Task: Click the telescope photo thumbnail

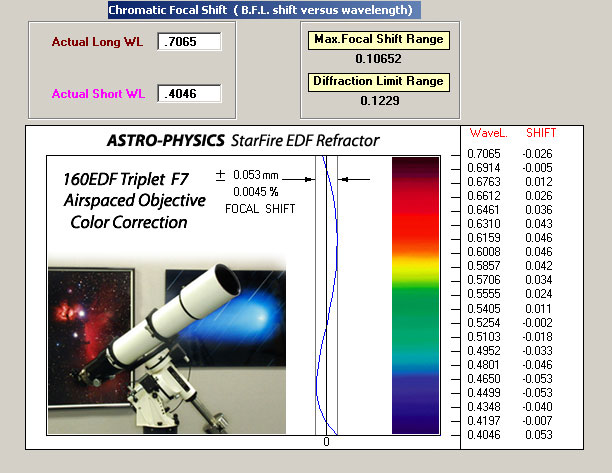Action: point(167,345)
